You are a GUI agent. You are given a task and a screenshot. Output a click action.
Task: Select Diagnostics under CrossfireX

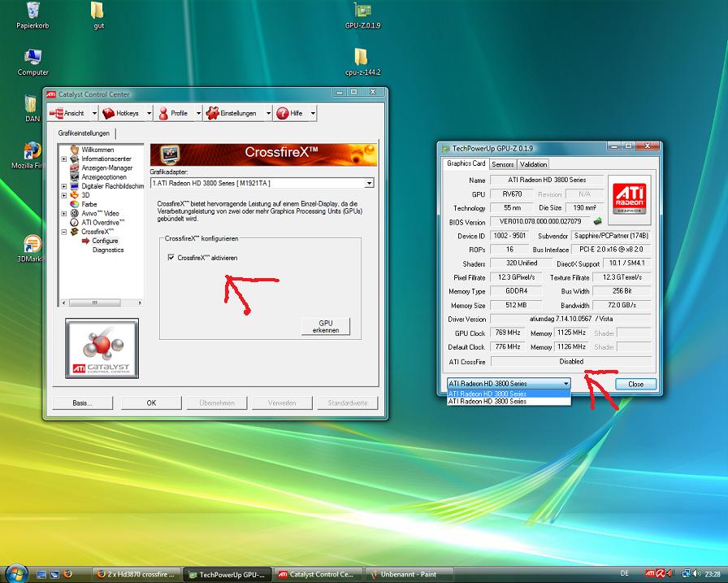(x=108, y=250)
